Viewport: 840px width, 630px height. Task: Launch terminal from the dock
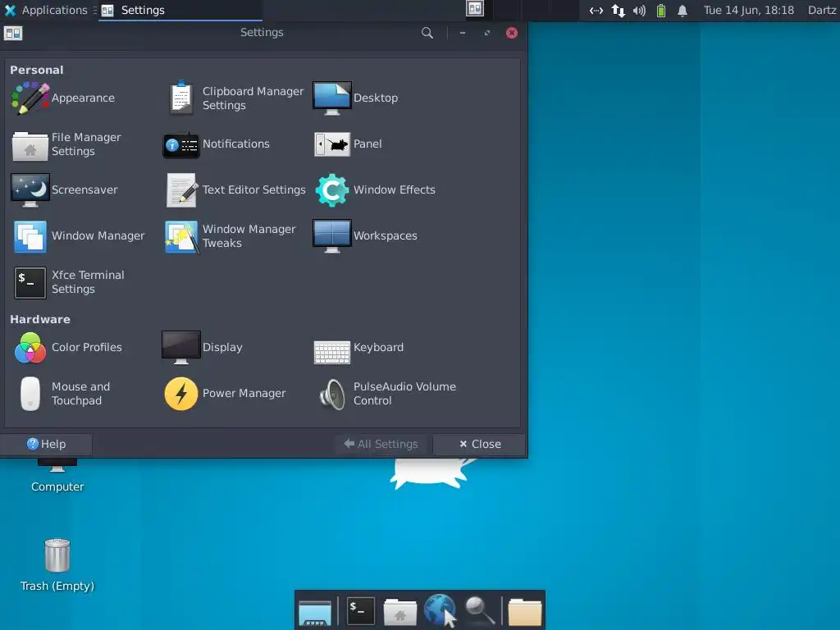coord(360,610)
